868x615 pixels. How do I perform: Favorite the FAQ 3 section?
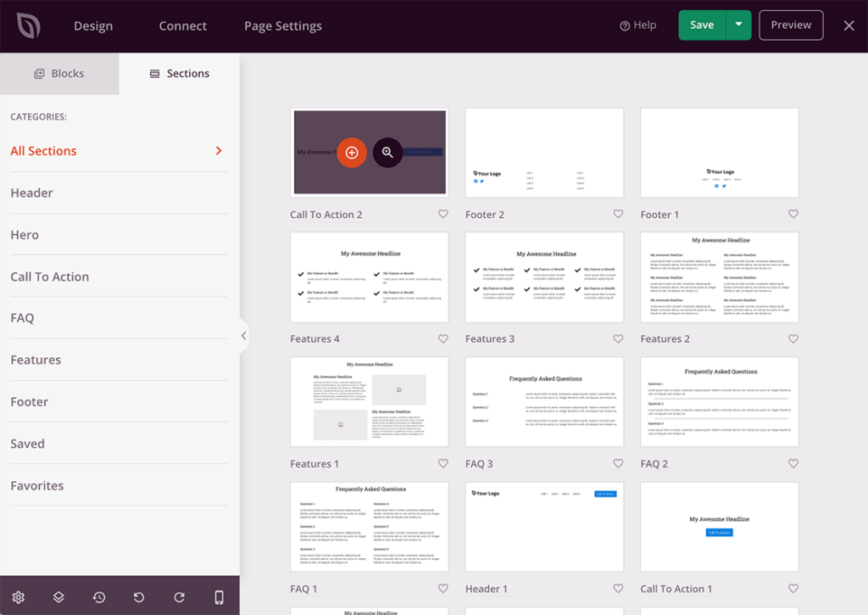tap(618, 463)
